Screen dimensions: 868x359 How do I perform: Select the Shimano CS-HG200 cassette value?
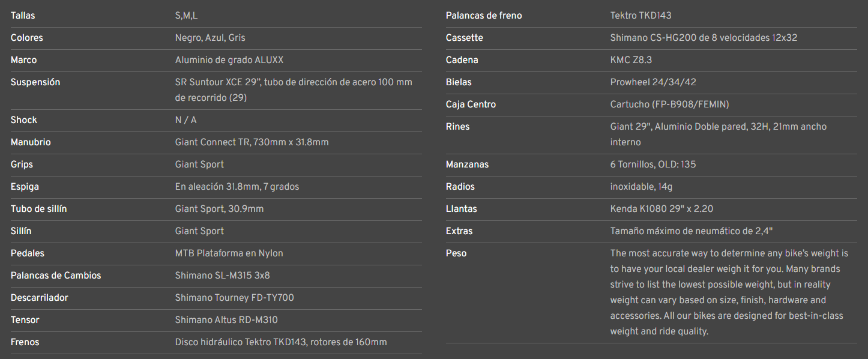click(x=704, y=38)
